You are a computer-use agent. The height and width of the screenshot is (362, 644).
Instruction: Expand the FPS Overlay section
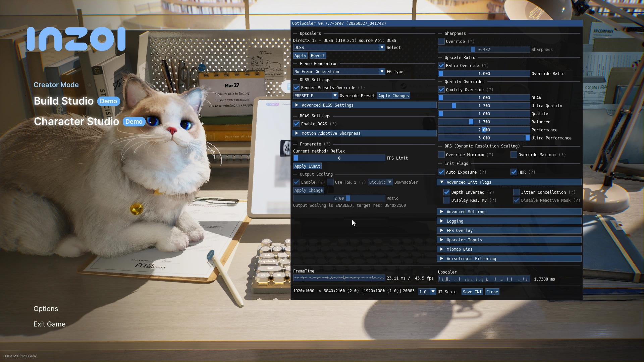pos(509,231)
